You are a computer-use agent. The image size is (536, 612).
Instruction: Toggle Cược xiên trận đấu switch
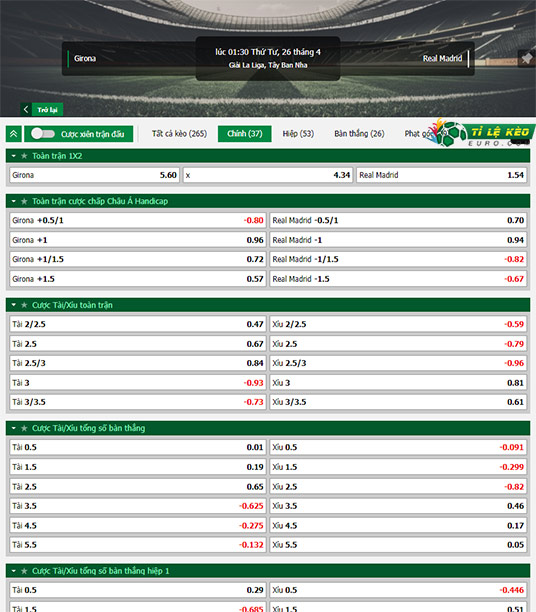click(x=43, y=134)
